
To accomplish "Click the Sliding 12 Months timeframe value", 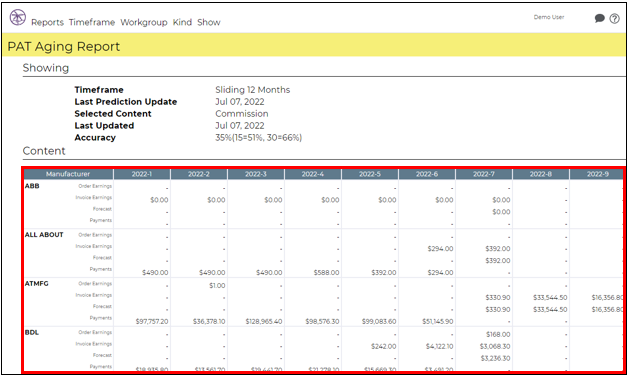I will [253, 90].
